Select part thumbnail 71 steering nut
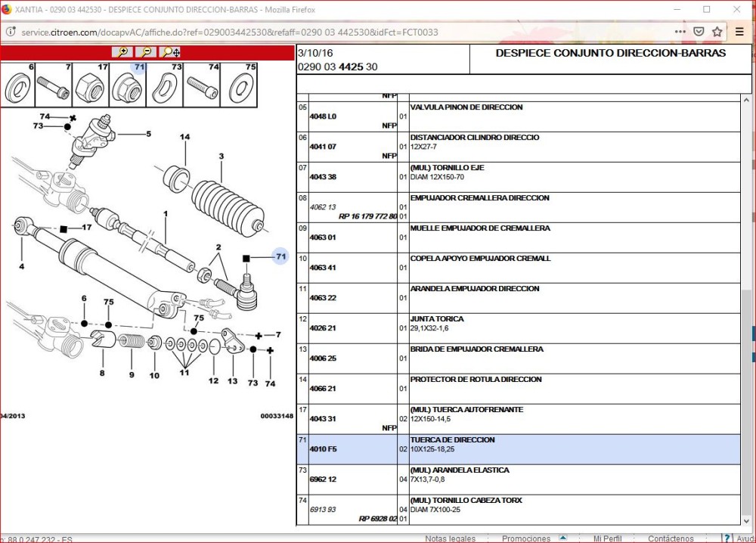Viewport: 756px width, 543px height. pos(128,85)
